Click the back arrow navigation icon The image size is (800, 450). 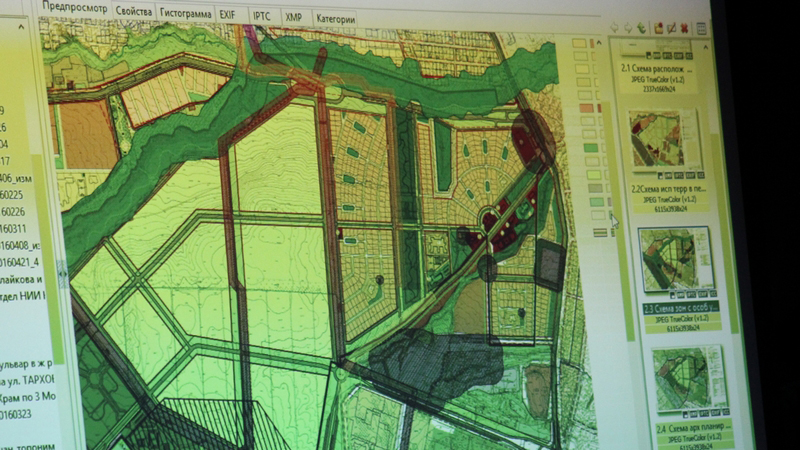[614, 27]
